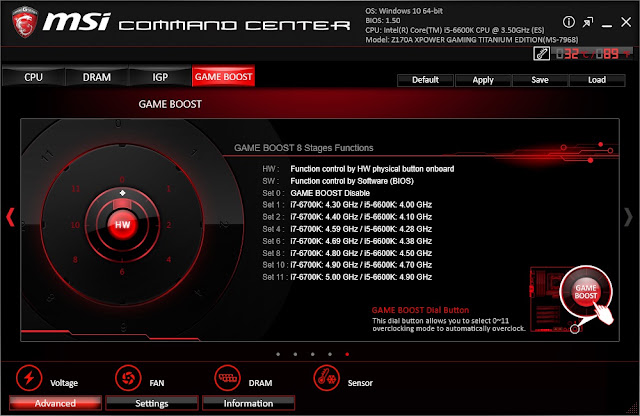Go to next page with right arrow
Image resolution: width=640 pixels, height=416 pixels.
pos(628,217)
